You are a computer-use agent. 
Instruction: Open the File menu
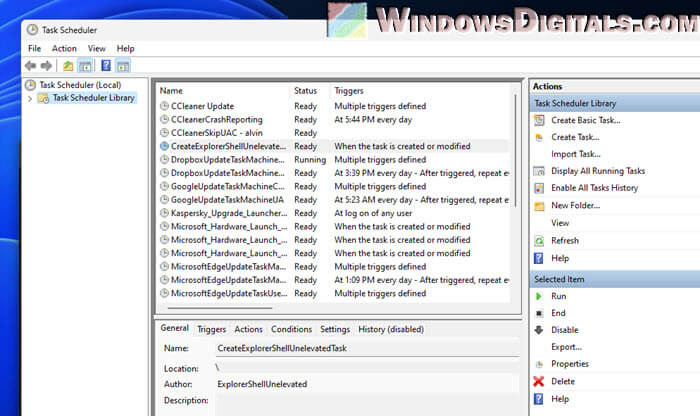pyautogui.click(x=34, y=48)
